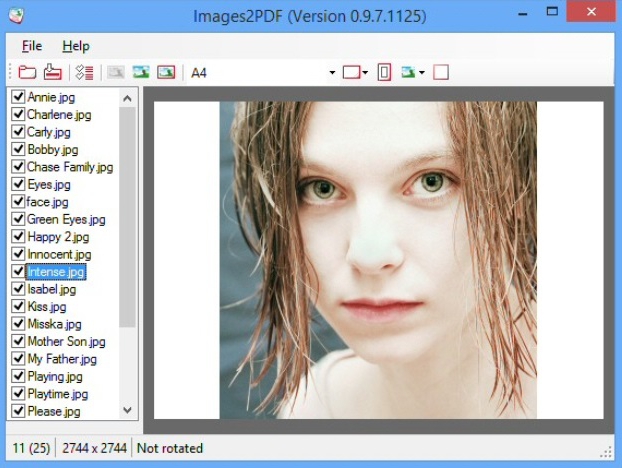Toggle the Green Eyes.jpg checkbox

pos(18,220)
